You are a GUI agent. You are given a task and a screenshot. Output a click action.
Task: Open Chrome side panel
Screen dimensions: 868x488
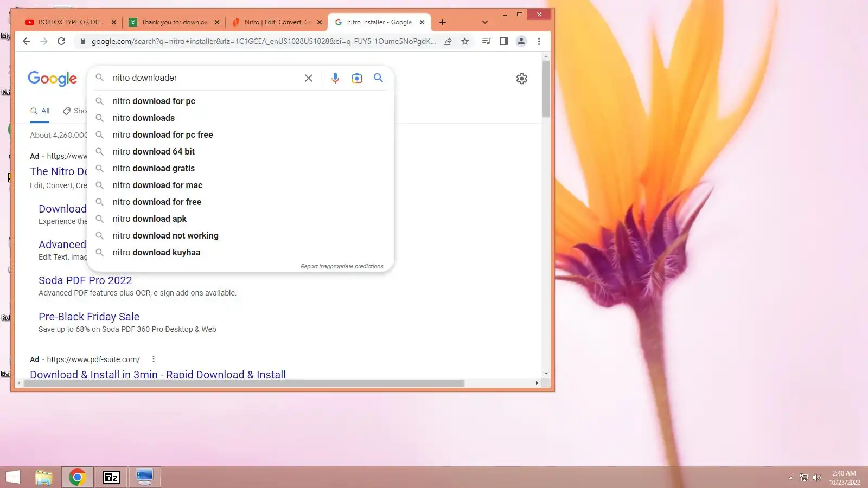(503, 41)
